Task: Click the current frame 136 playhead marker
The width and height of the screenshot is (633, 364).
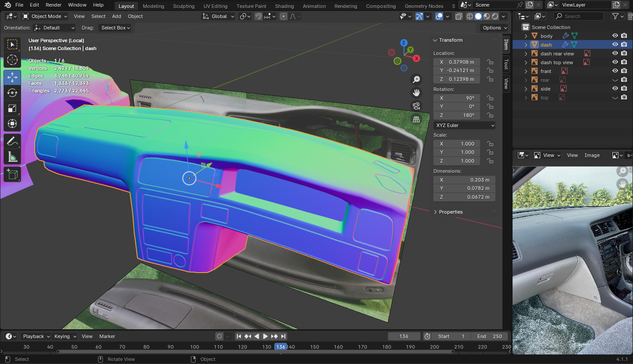Action: 280,347
